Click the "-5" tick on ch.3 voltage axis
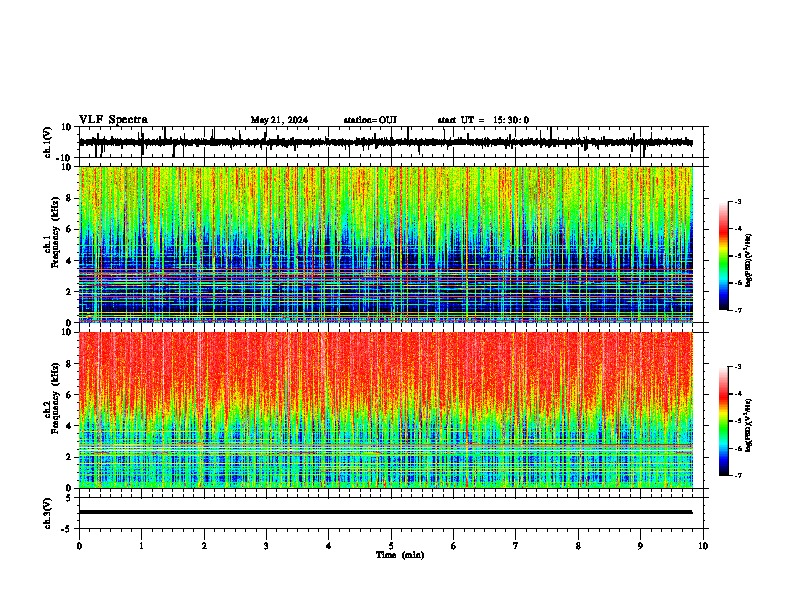The image size is (792, 612). pyautogui.click(x=67, y=529)
